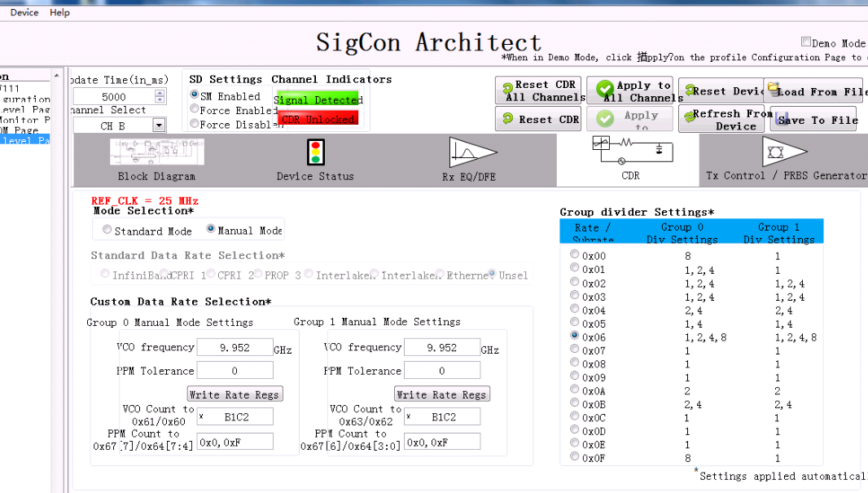The image size is (868, 493).
Task: Select rate 0x02 radio button
Action: [x=575, y=281]
